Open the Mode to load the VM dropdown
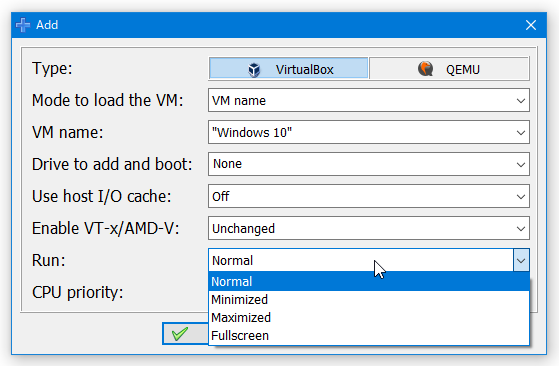 369,100
